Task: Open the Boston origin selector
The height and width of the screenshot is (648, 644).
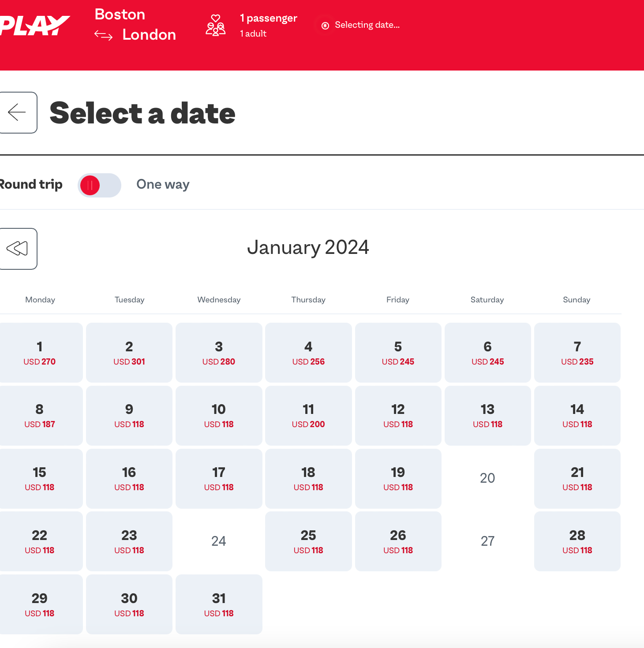Action: click(120, 15)
